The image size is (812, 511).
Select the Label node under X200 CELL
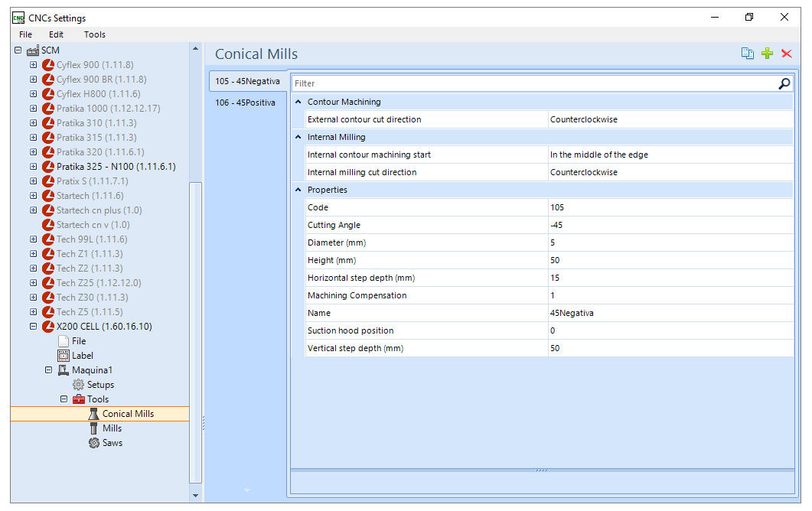(x=83, y=356)
